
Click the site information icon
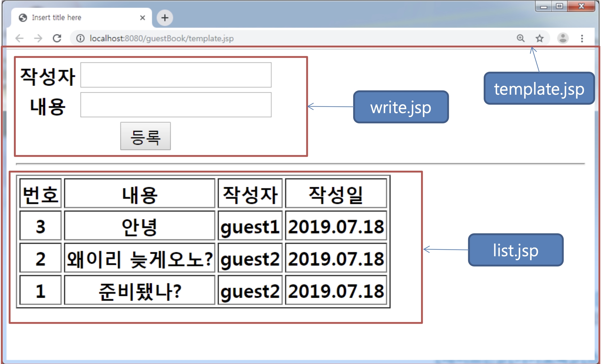[80, 38]
